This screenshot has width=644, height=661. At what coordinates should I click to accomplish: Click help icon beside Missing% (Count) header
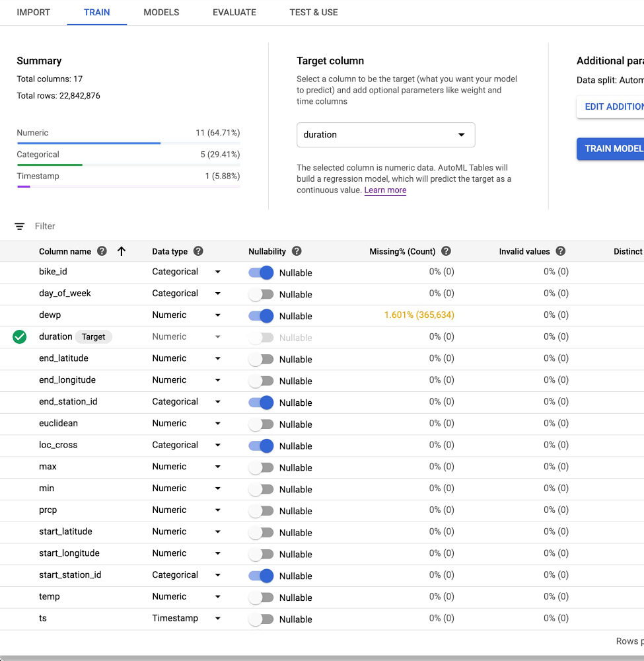[446, 251]
